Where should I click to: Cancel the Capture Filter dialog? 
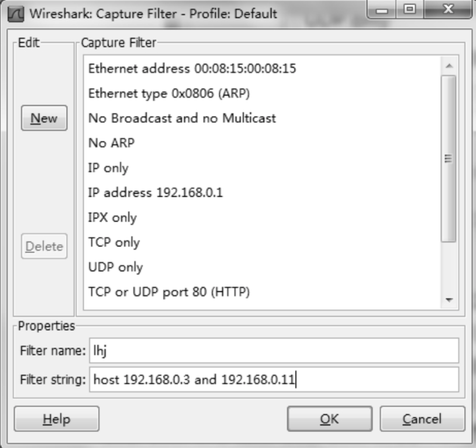point(422,419)
